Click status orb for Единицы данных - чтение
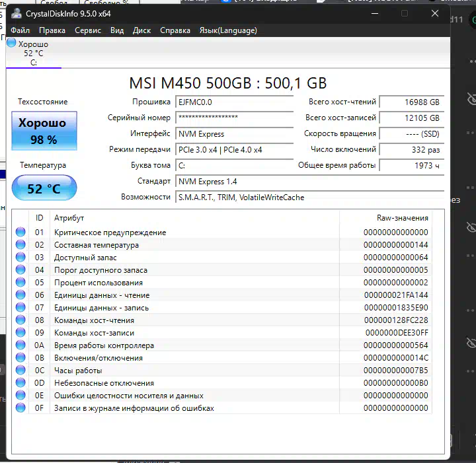Image resolution: width=476 pixels, height=463 pixels. pos(20,295)
